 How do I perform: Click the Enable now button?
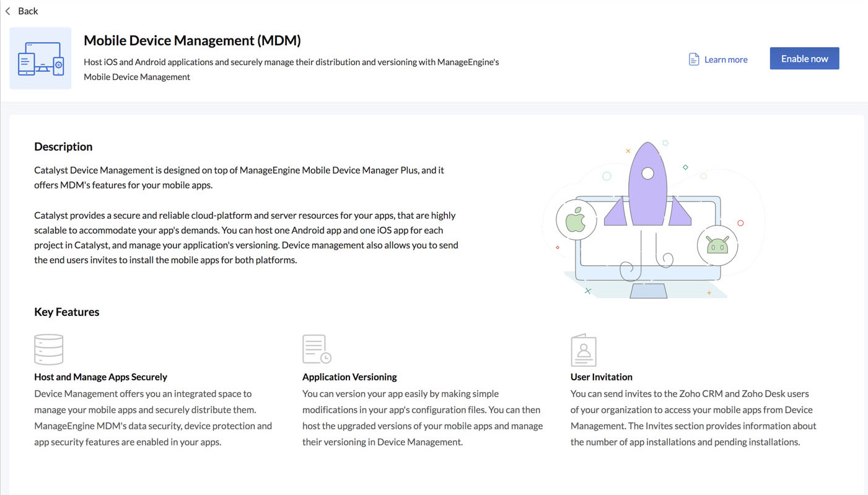coord(804,58)
